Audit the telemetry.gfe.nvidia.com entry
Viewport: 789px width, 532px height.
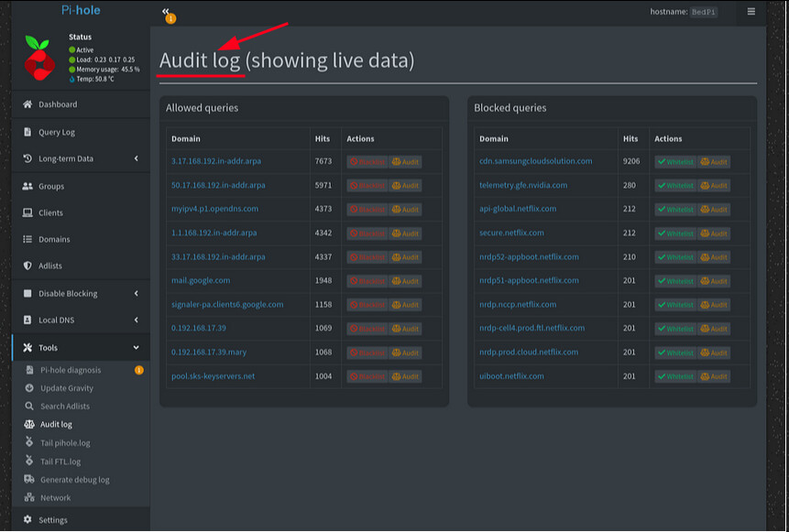coord(715,186)
